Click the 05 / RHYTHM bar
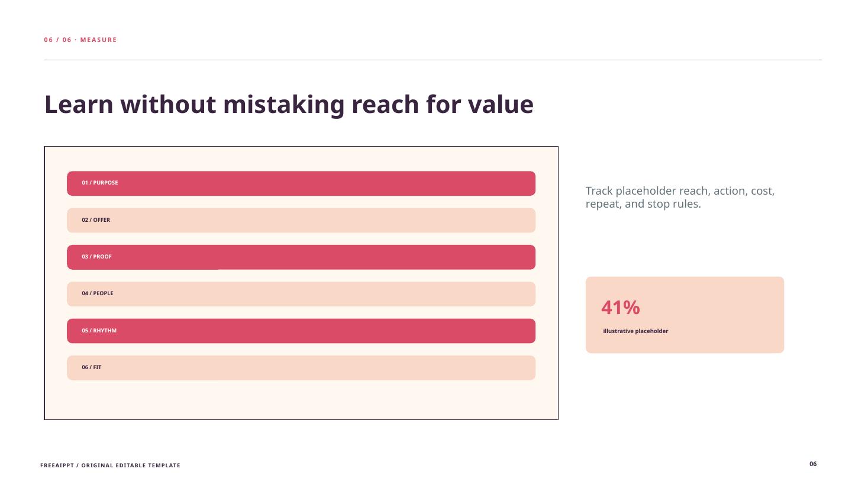Screen dimensions: 868x488 pos(301,331)
